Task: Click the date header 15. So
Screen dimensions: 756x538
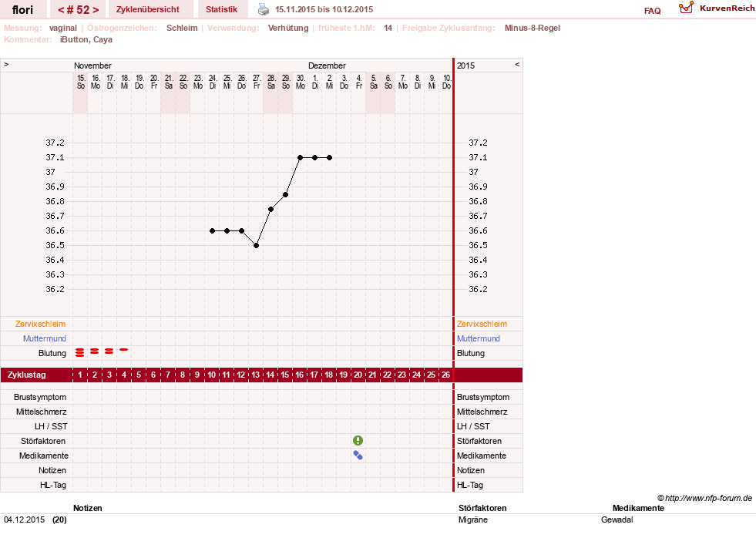Action: 81,82
